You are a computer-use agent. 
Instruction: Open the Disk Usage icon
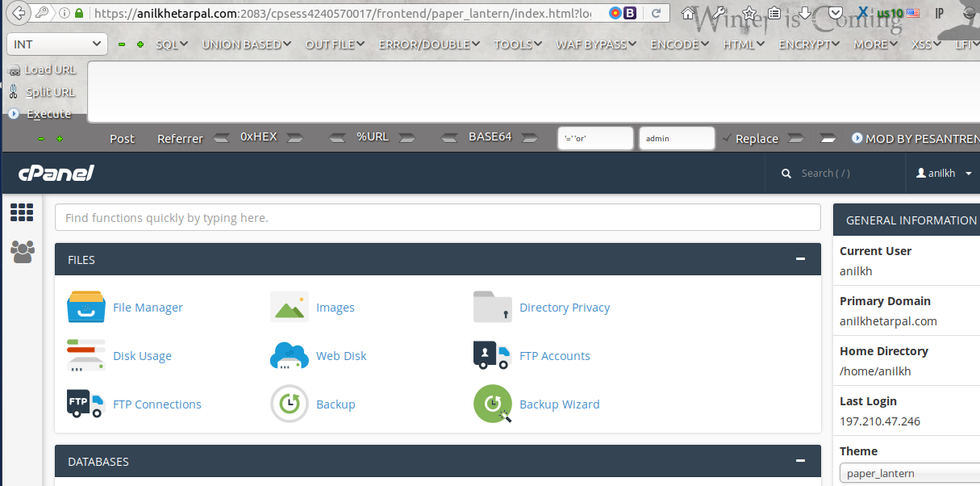86,356
